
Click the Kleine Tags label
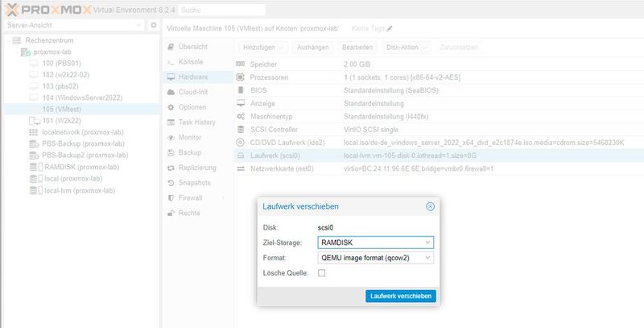coord(368,28)
